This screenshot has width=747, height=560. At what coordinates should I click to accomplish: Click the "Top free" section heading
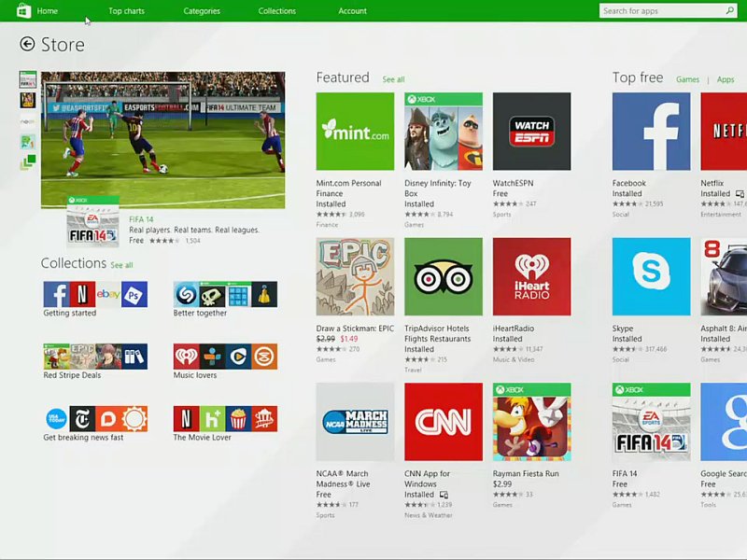point(638,77)
